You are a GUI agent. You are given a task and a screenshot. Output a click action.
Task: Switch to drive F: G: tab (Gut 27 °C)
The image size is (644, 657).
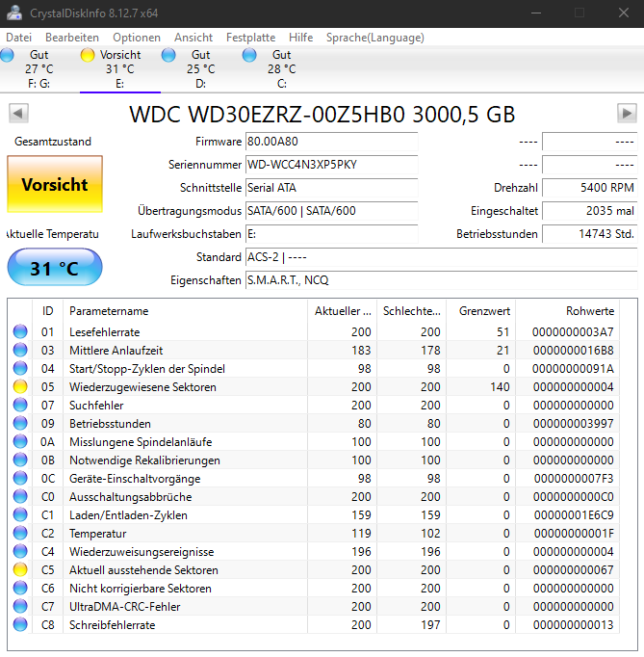point(39,69)
